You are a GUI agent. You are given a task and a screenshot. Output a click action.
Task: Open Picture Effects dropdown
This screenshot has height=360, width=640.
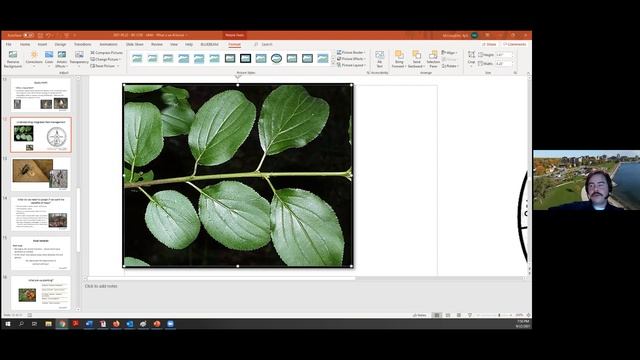point(351,59)
